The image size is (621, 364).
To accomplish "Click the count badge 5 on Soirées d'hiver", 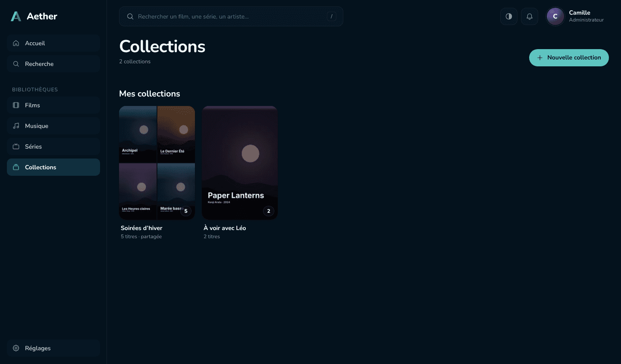I will tap(186, 211).
